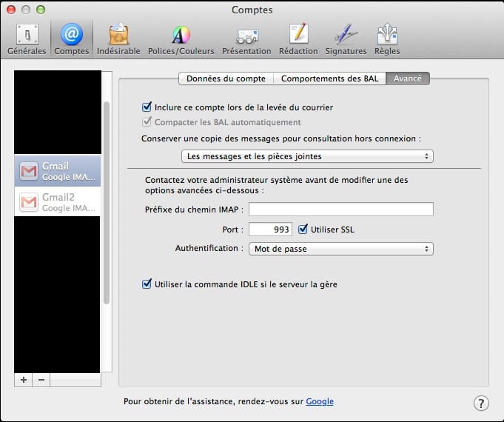Viewport: 504px width, 422px height.
Task: Open Polices/Couleurs preferences
Action: coord(181,39)
